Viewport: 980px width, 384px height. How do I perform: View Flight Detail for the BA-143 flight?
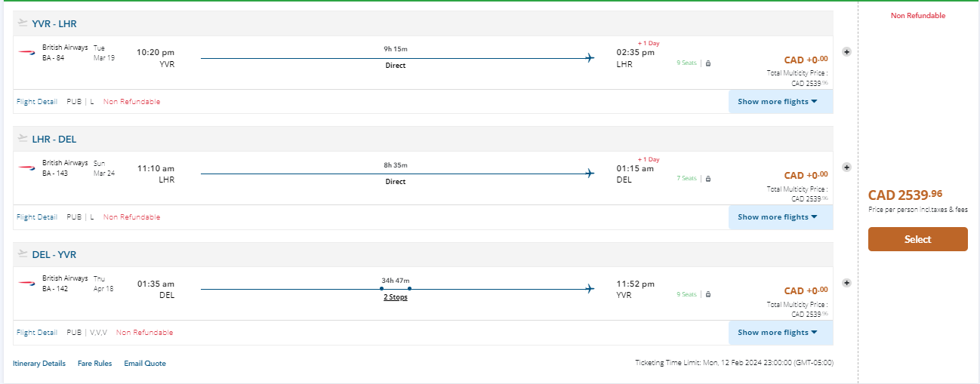[x=36, y=217]
